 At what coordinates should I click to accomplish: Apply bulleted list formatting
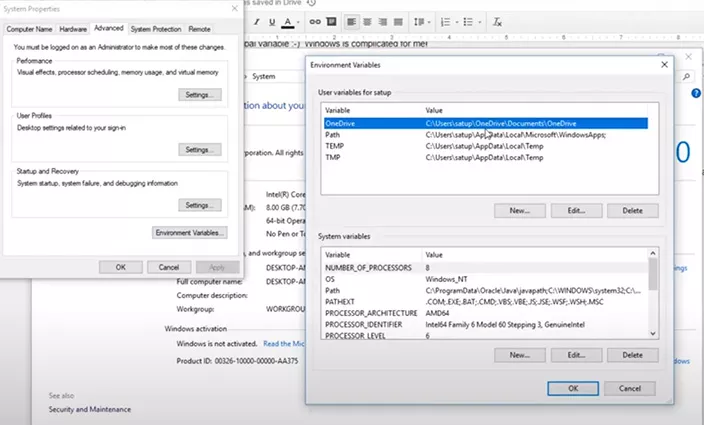468,22
